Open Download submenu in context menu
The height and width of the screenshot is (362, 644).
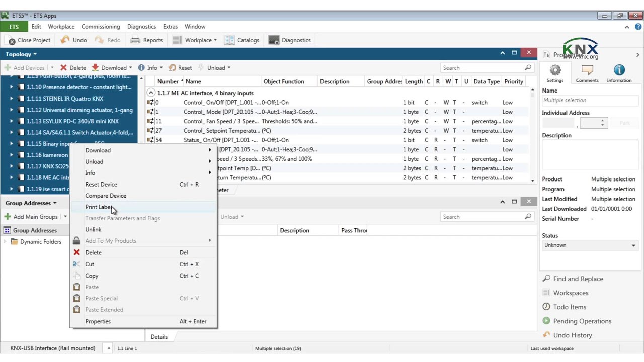pos(143,150)
